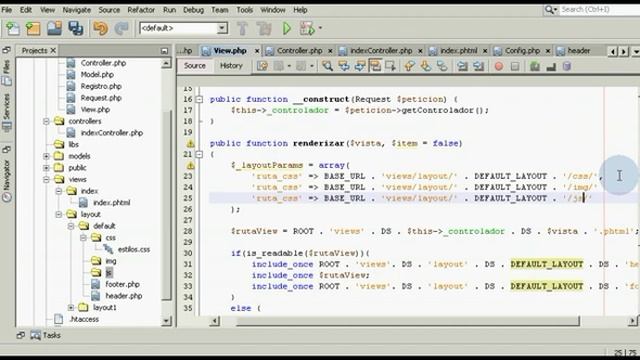
Task: Fold the __construct function at line 16
Action: [x=199, y=99]
